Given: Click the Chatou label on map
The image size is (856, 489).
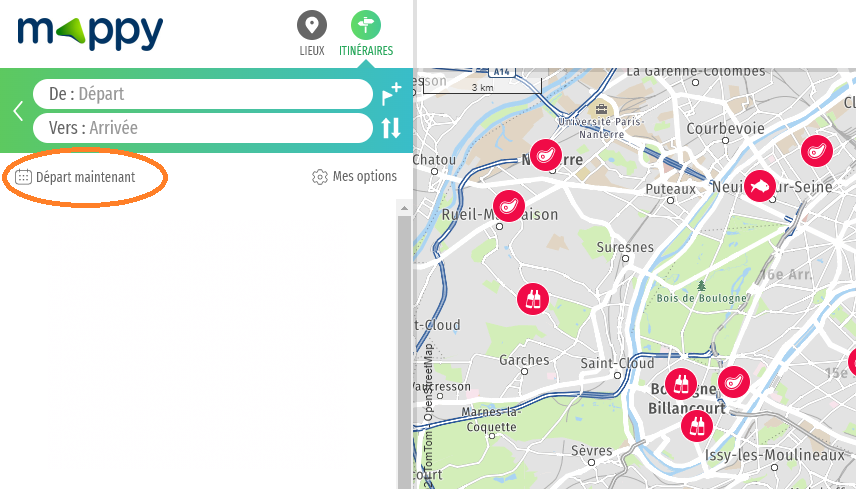Looking at the screenshot, I should [x=435, y=160].
